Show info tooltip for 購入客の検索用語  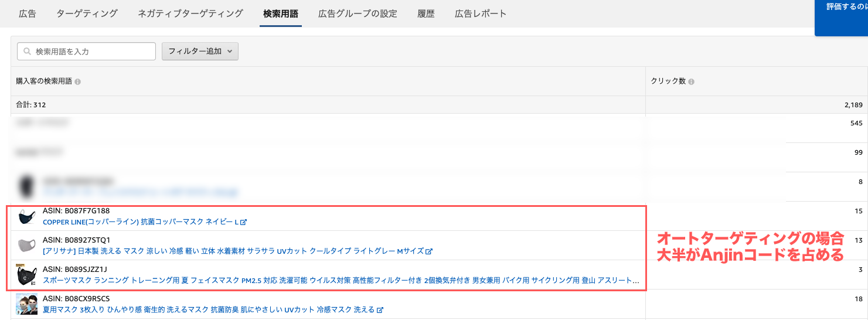[x=78, y=81]
